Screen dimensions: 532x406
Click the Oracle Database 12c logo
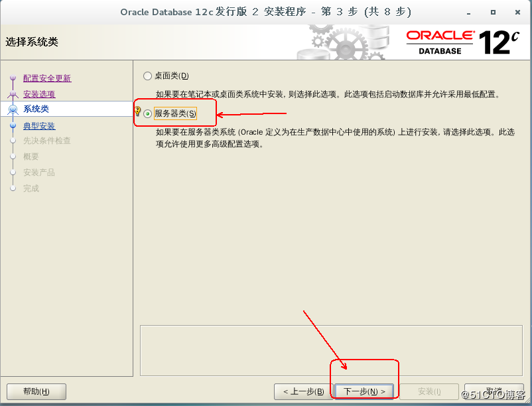[x=463, y=42]
